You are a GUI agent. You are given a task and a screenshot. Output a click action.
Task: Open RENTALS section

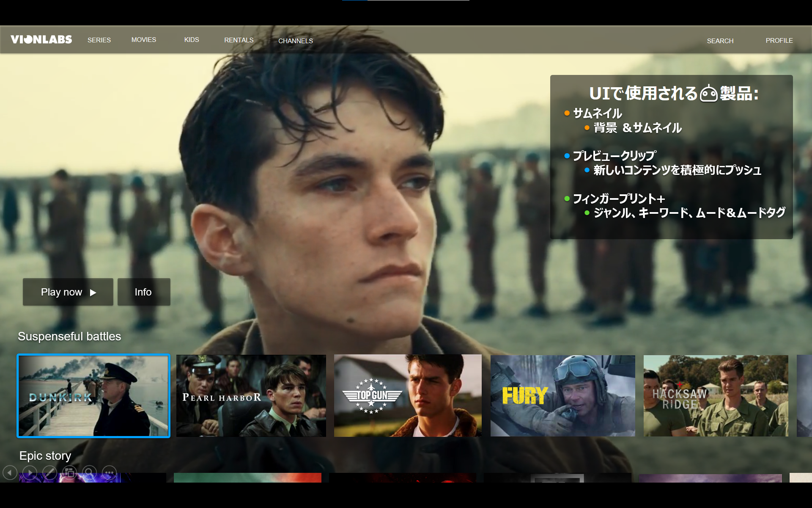(x=239, y=40)
